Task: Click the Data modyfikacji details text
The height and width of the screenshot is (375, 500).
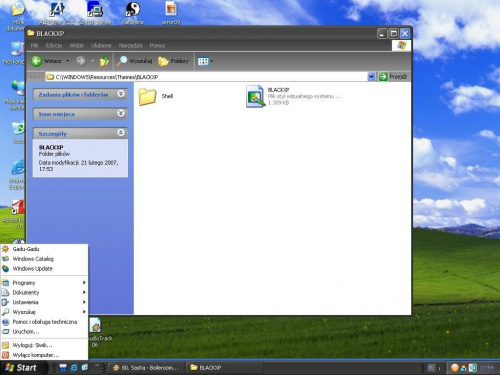Action: (79, 166)
